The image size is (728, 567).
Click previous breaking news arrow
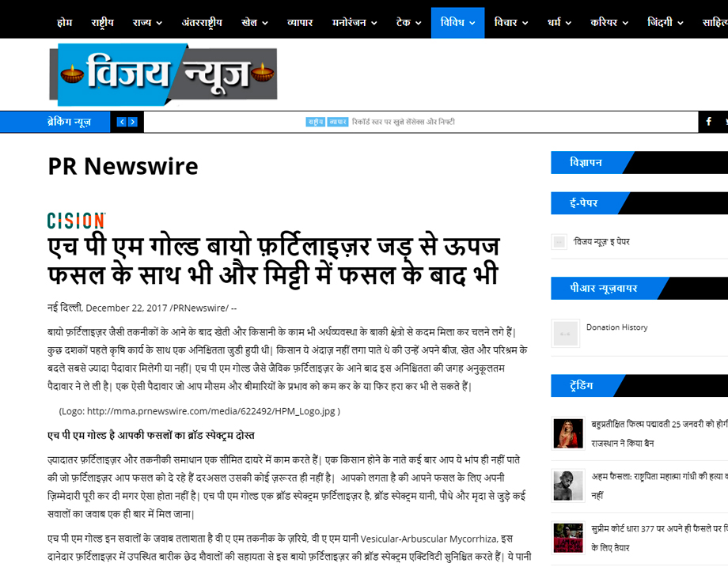click(x=122, y=122)
